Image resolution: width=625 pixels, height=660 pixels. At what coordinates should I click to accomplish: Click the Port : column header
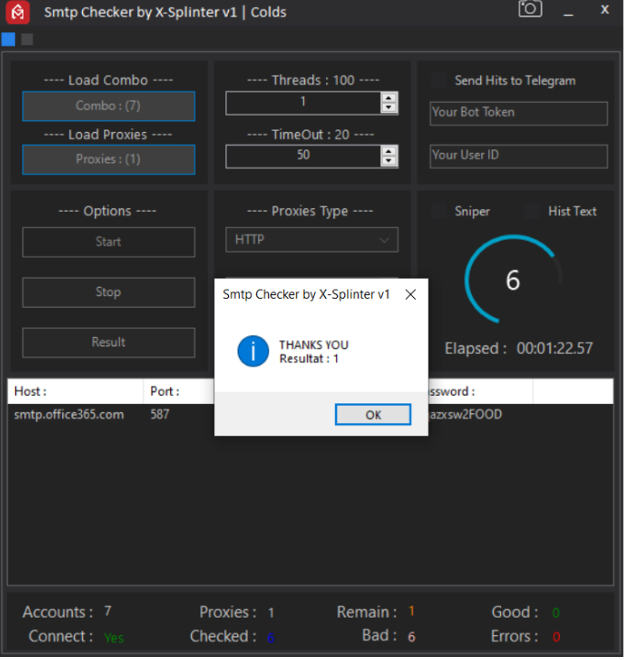click(x=178, y=391)
